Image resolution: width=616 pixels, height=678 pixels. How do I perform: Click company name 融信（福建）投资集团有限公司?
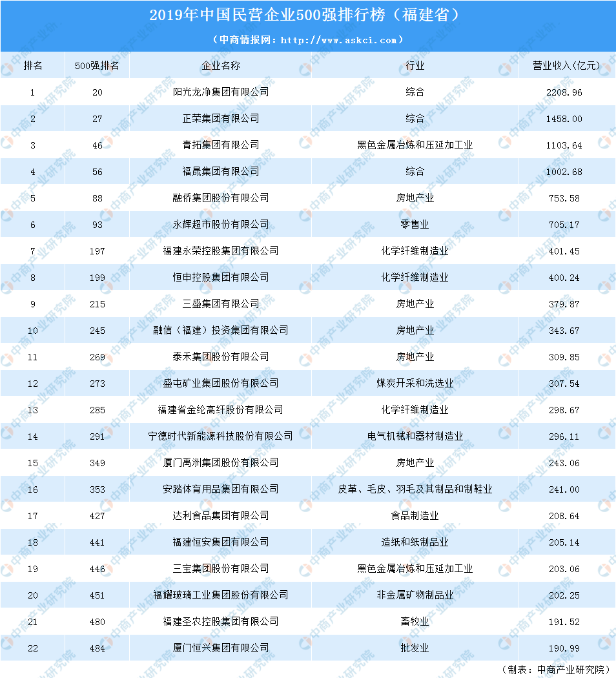click(220, 331)
